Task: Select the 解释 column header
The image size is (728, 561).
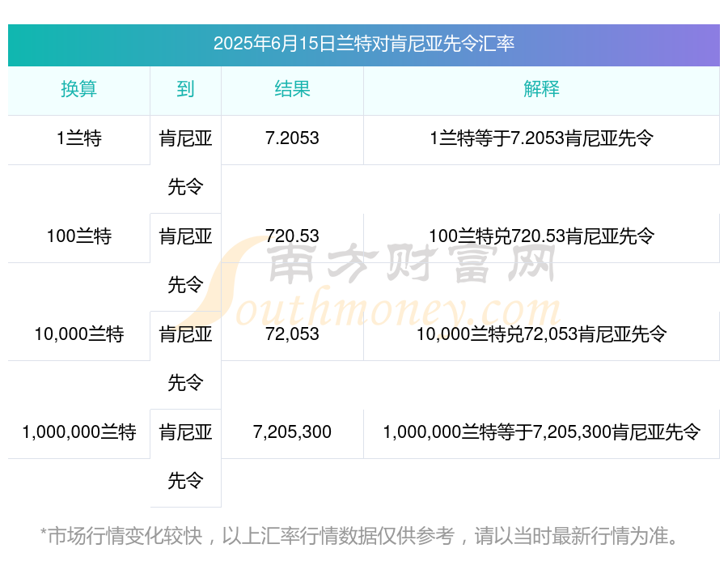Action: (541, 89)
